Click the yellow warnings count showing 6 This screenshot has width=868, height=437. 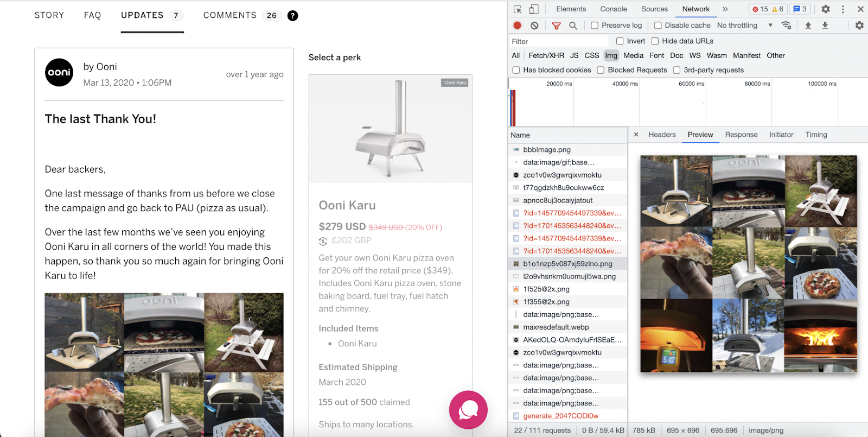(x=778, y=9)
